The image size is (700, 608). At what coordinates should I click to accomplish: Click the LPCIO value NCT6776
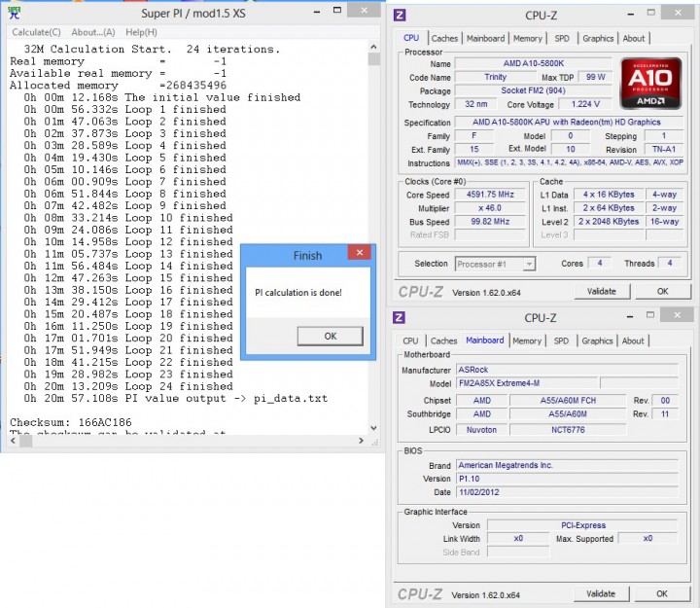pos(568,430)
